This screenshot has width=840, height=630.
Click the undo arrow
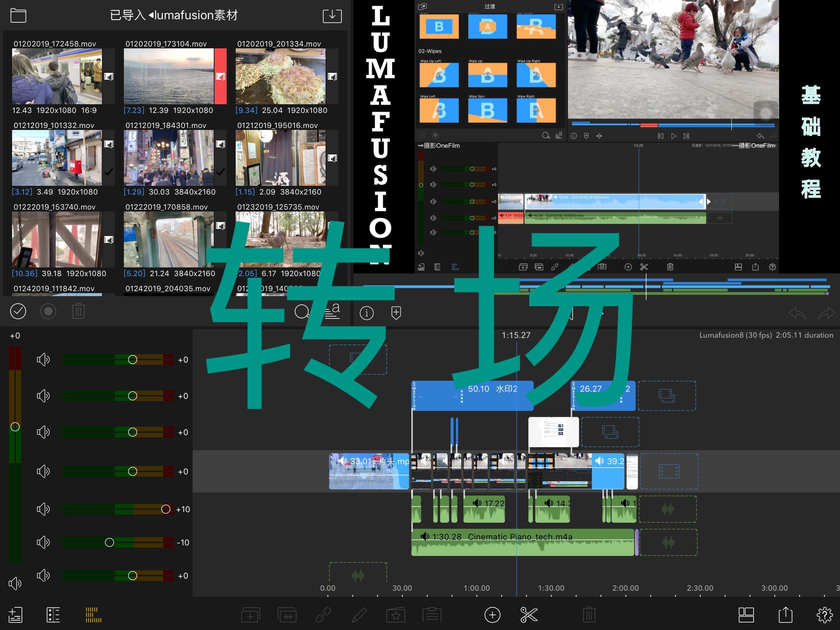coord(797,313)
